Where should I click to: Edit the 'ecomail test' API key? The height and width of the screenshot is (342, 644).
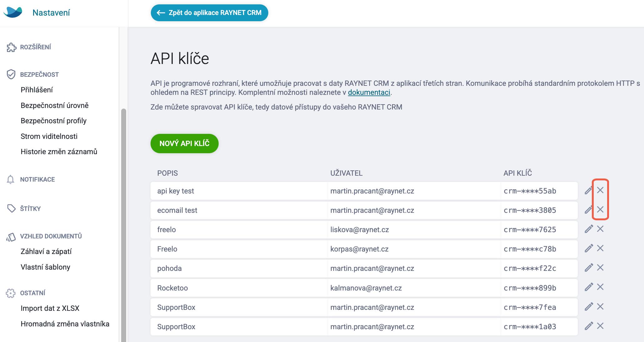589,210
